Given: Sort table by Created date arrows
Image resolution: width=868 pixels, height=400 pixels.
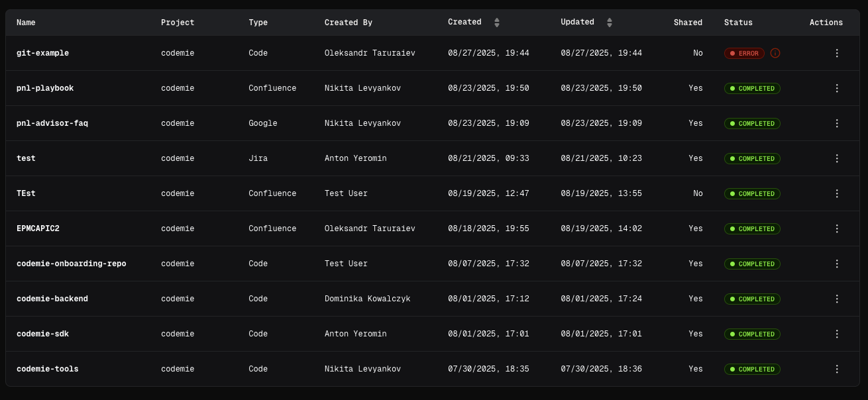Looking at the screenshot, I should 497,23.
